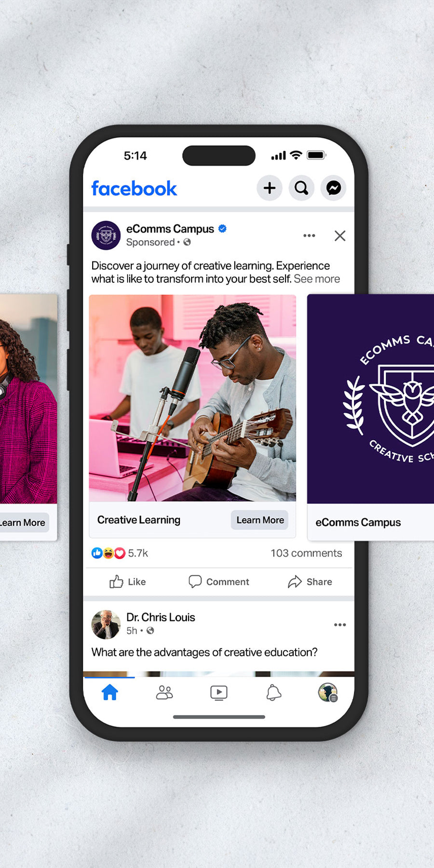View the 103 comments
Viewport: 434px width, 868px height.
click(306, 553)
